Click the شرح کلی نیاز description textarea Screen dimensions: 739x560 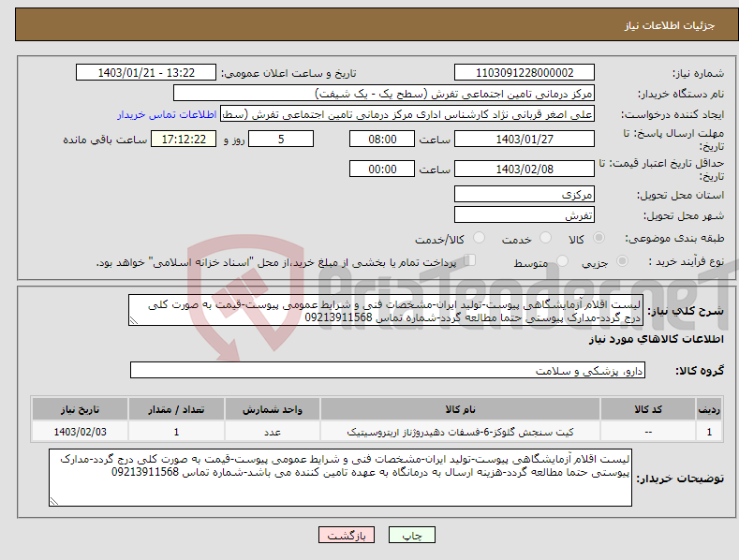pos(386,310)
